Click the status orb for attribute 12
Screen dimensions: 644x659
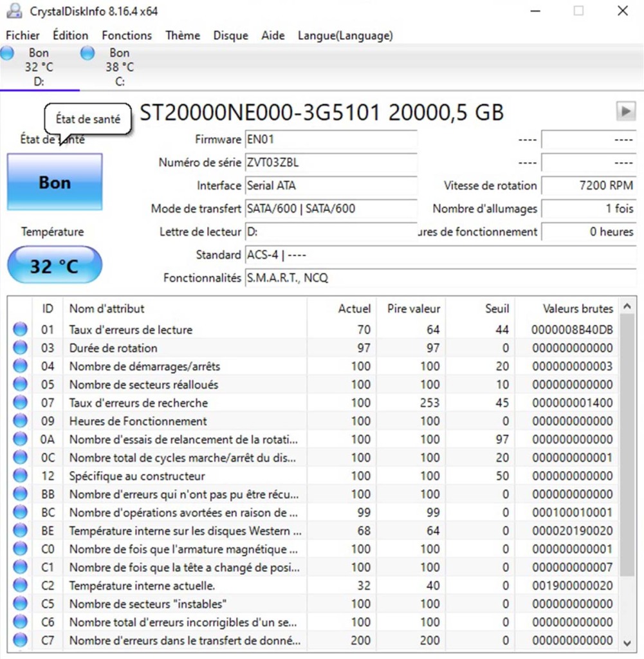coord(20,476)
